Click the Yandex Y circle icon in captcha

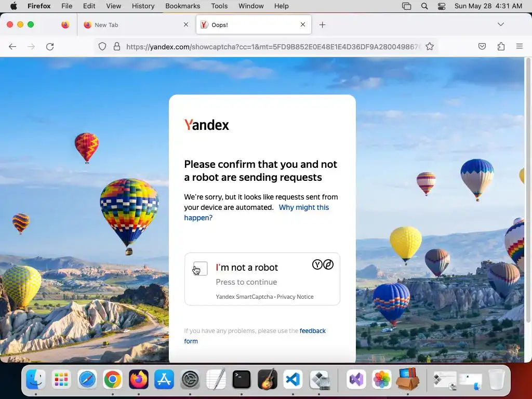[x=317, y=264]
